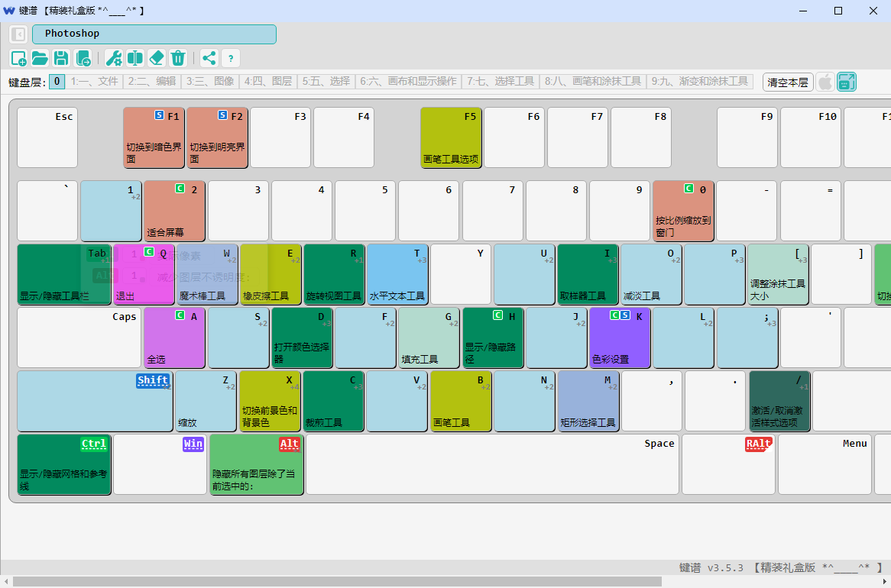This screenshot has height=588, width=891.
Task: Click the F5 key labeled 画笔工具选项
Action: click(451, 138)
